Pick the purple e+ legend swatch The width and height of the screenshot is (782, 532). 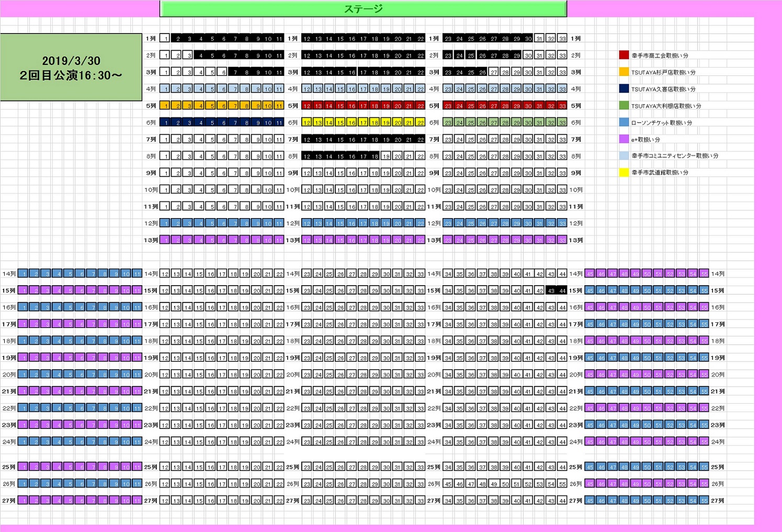(x=624, y=139)
